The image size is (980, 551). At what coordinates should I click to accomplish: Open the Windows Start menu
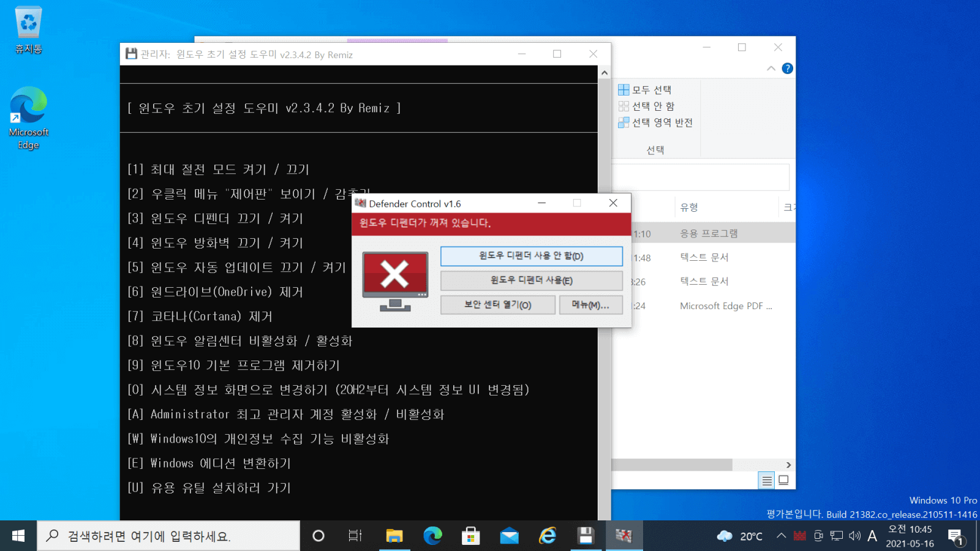(x=18, y=536)
